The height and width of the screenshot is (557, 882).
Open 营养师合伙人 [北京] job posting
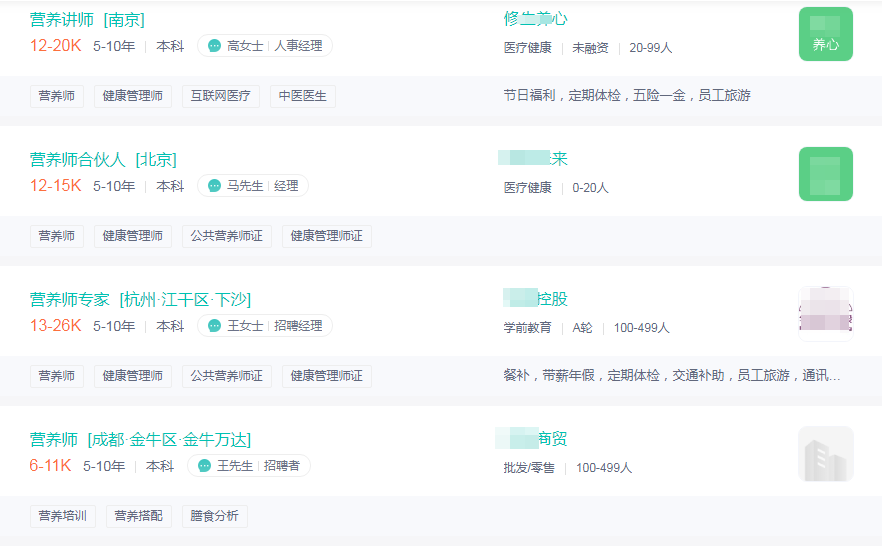103,160
